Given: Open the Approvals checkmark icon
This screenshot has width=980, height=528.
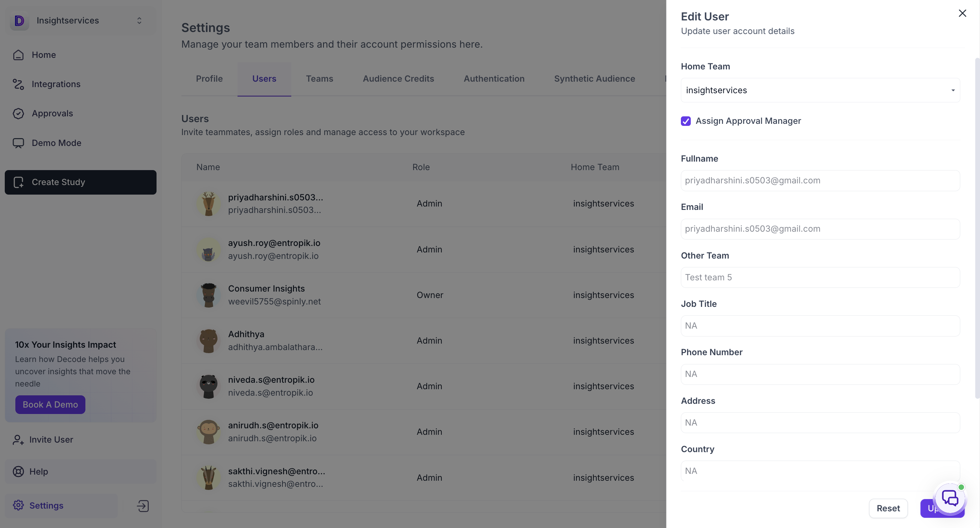Looking at the screenshot, I should pos(18,113).
